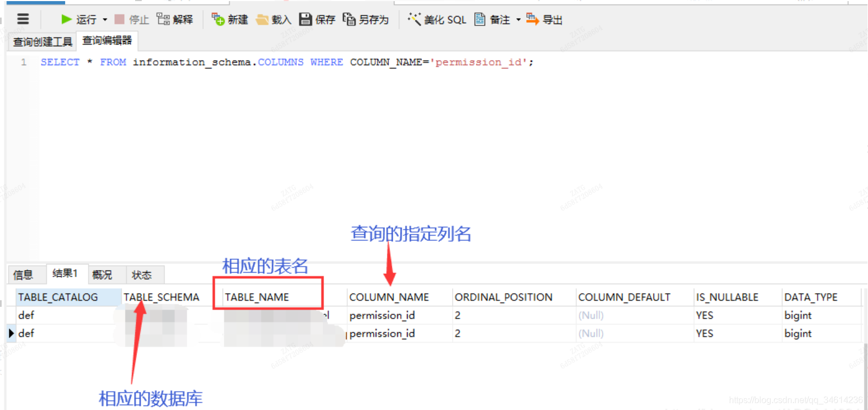
Task: Select first row YES nullable cell
Action: pyautogui.click(x=738, y=315)
